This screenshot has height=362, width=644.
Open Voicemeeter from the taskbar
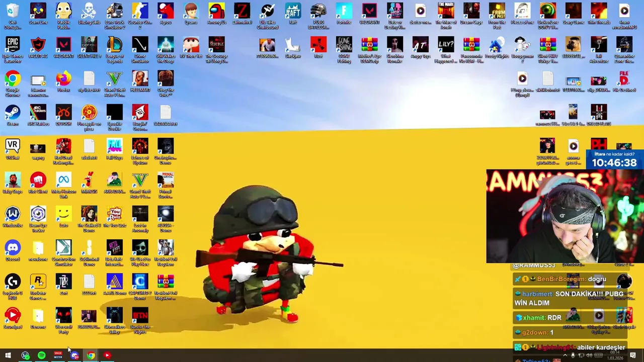[x=58, y=355]
